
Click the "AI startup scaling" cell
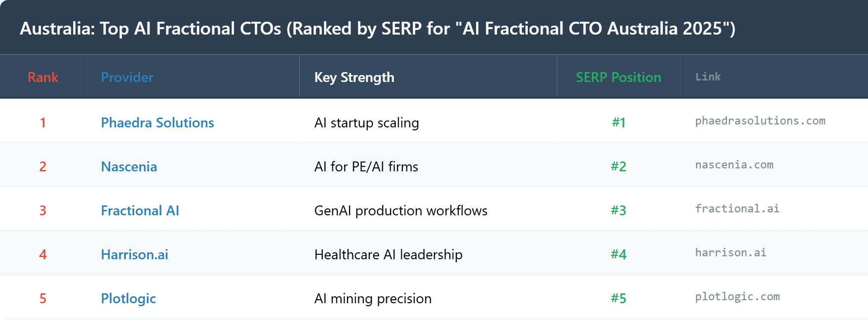pyautogui.click(x=366, y=122)
